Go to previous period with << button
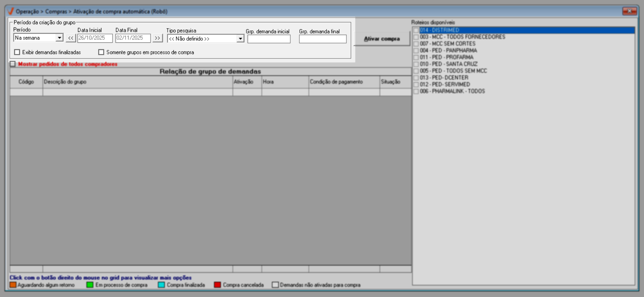 click(71, 38)
